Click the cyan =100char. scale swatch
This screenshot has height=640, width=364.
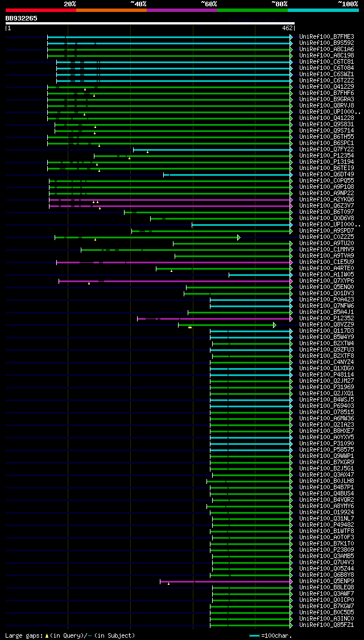pyautogui.click(x=255, y=636)
